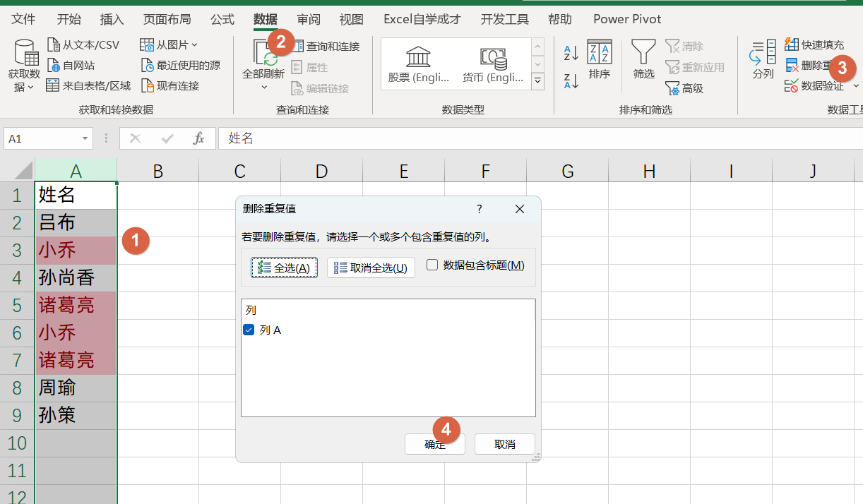The width and height of the screenshot is (863, 504).
Task: Open the 开发工具 (Developer) tab
Action: click(x=505, y=19)
